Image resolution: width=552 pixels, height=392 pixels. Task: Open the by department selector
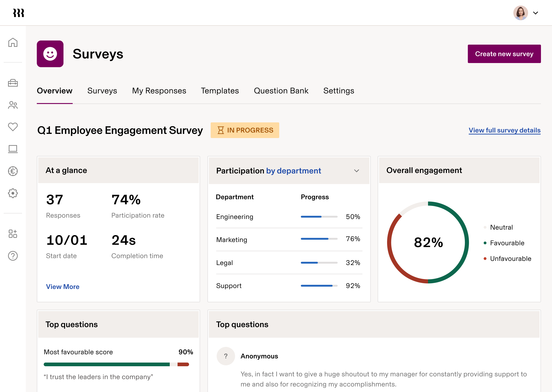click(294, 171)
